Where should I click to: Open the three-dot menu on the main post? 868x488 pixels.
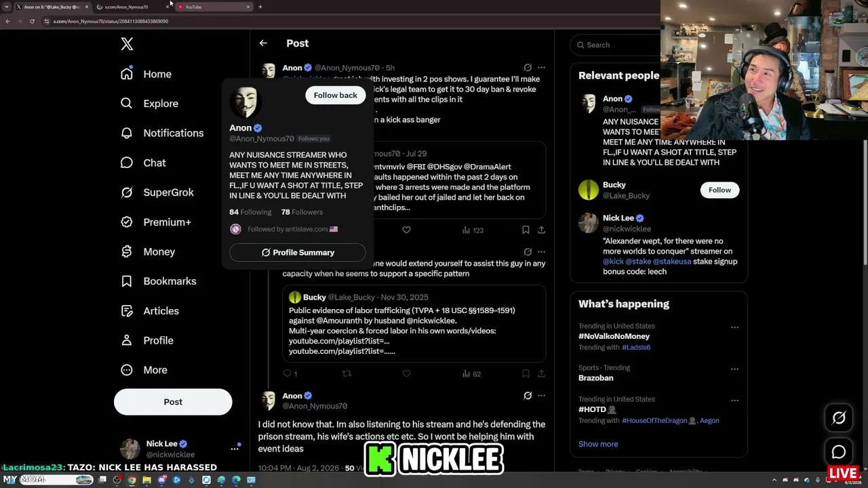(541, 396)
